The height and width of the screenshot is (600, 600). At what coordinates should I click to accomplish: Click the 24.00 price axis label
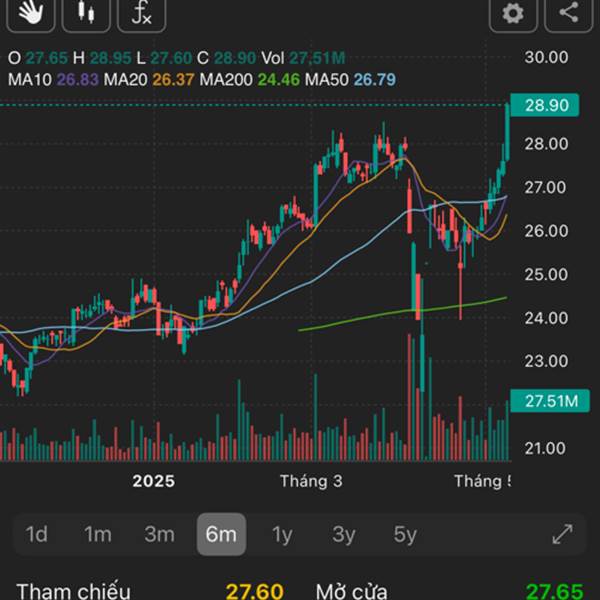tap(546, 318)
